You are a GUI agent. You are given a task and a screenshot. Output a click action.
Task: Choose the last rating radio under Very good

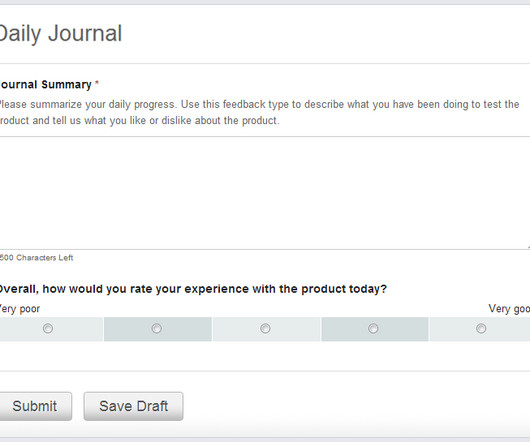click(481, 328)
